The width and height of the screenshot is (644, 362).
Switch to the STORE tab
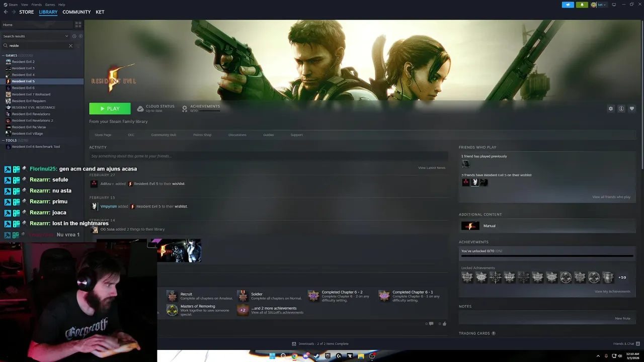pyautogui.click(x=27, y=12)
